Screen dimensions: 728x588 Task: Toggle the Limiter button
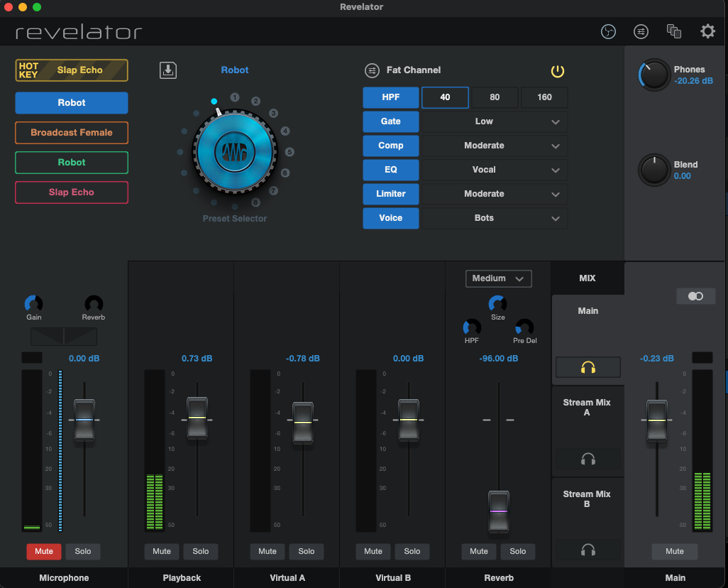(x=390, y=194)
